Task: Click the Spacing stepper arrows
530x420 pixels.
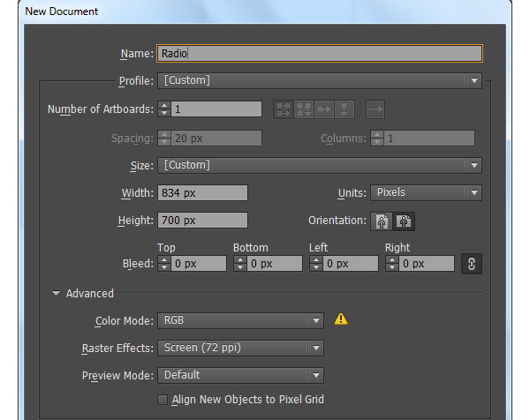Action: pos(164,138)
